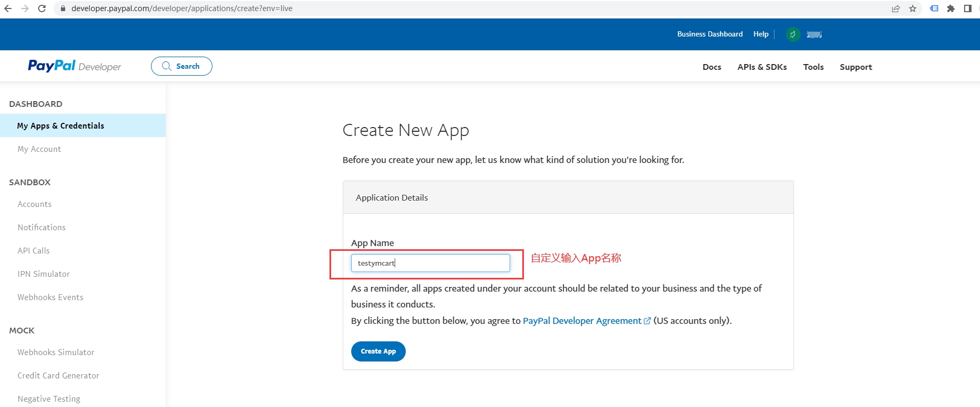Click the padlock icon in the address bar
Image resolution: width=980 pixels, height=407 pixels.
(x=63, y=8)
